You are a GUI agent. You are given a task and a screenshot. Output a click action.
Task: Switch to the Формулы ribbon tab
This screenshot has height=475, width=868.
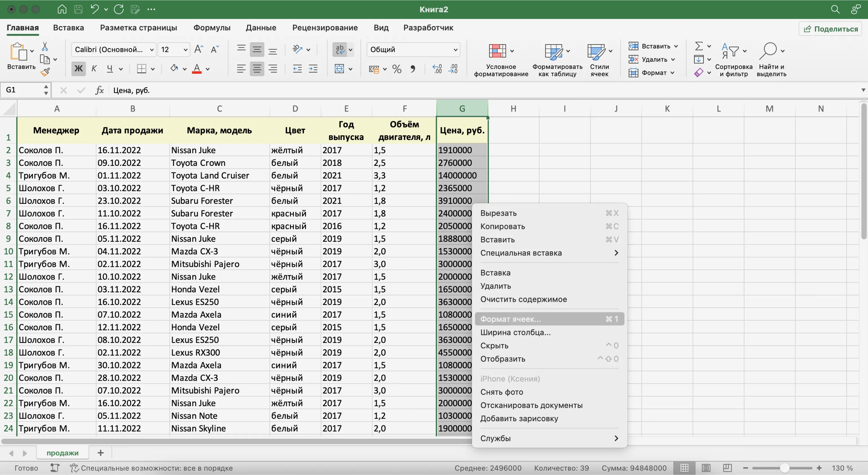[212, 28]
